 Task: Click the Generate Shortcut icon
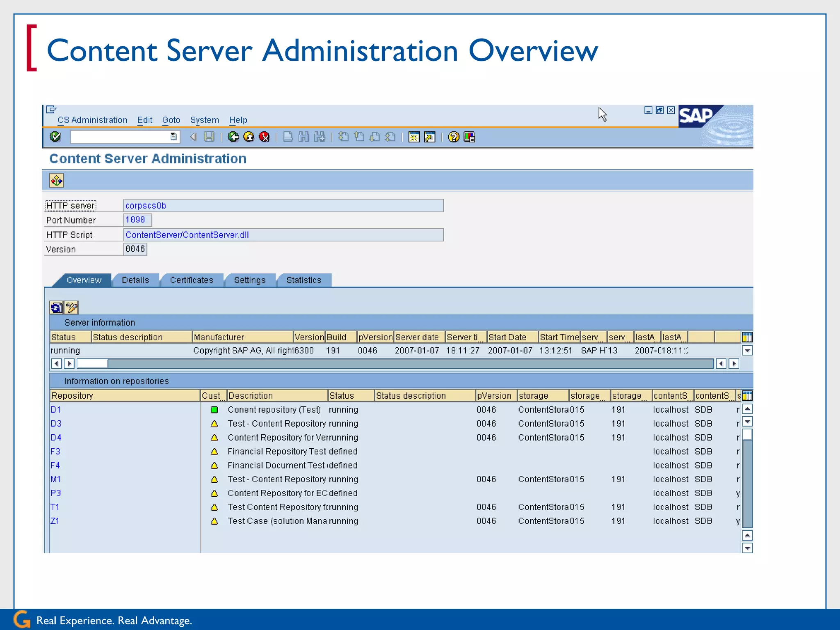click(x=430, y=137)
